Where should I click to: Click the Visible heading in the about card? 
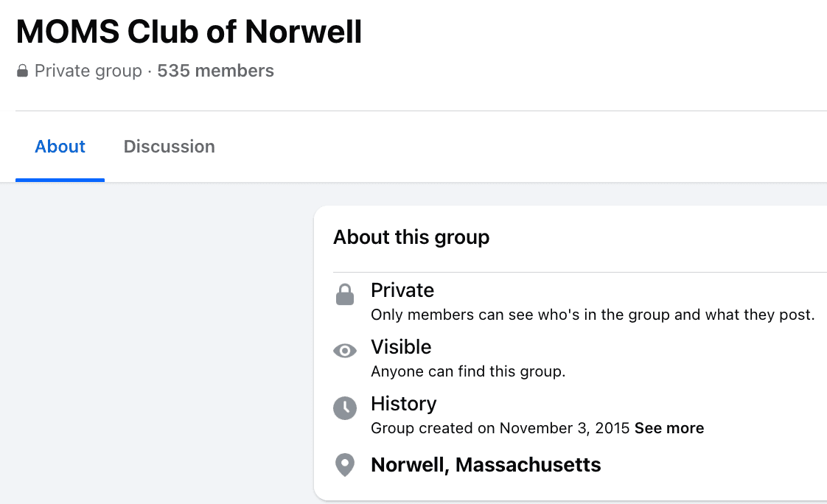pos(401,347)
